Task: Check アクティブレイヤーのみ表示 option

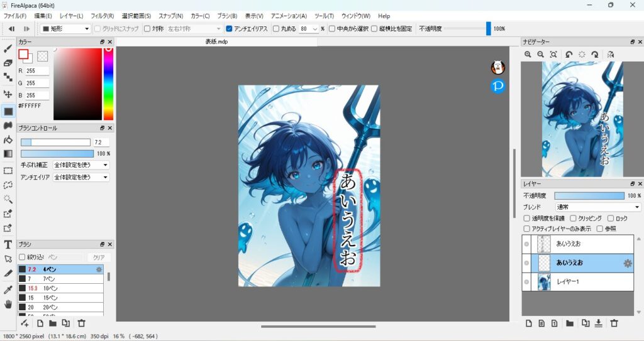Action: (x=526, y=229)
